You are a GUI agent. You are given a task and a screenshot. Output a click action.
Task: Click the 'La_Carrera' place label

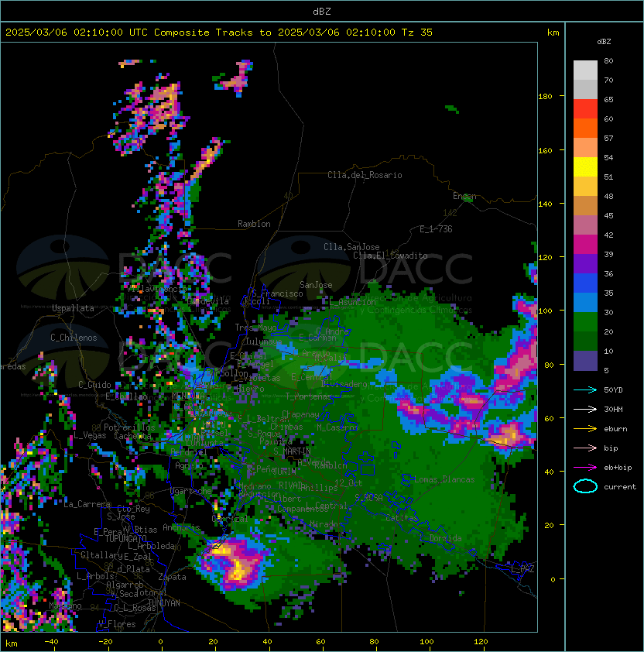pos(87,504)
